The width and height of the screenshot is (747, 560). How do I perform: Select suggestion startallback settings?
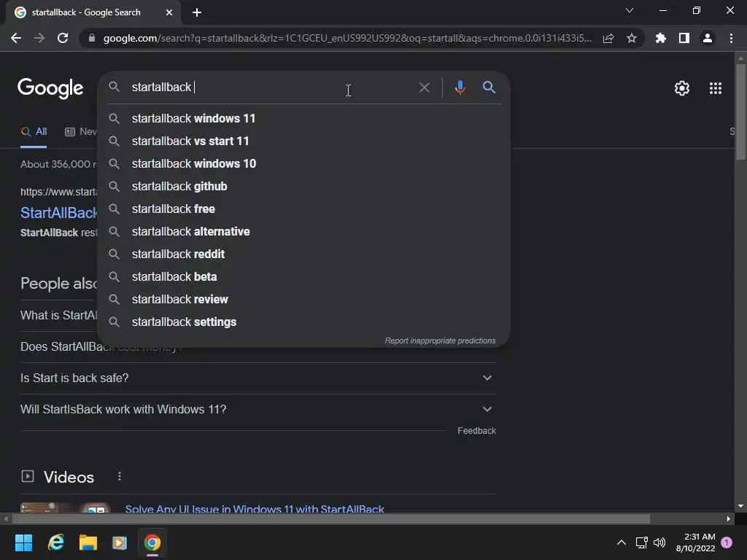click(304, 322)
